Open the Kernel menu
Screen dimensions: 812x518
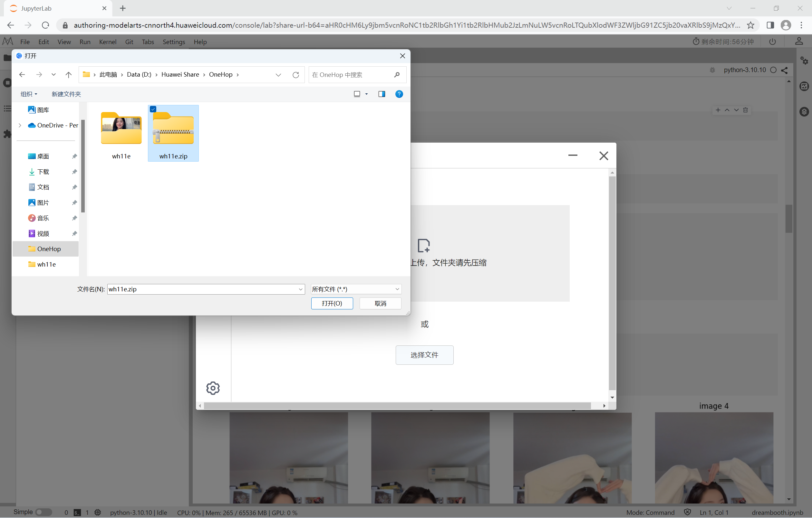tap(108, 42)
